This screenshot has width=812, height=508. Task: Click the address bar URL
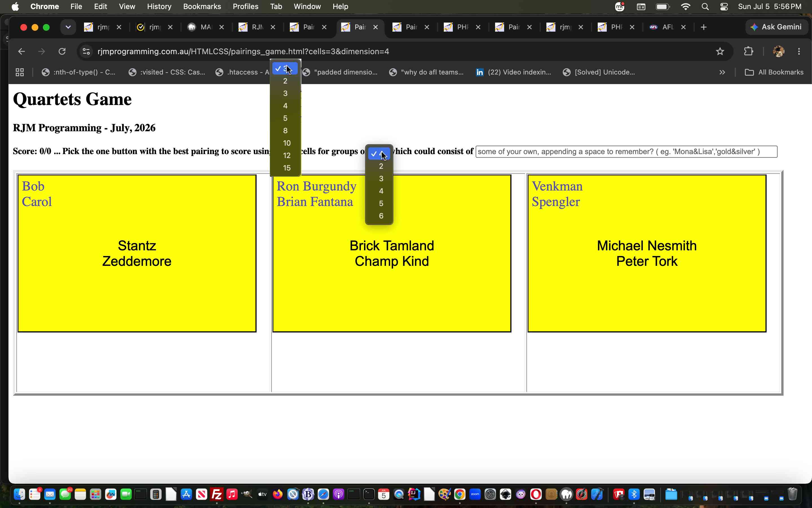pyautogui.click(x=243, y=51)
